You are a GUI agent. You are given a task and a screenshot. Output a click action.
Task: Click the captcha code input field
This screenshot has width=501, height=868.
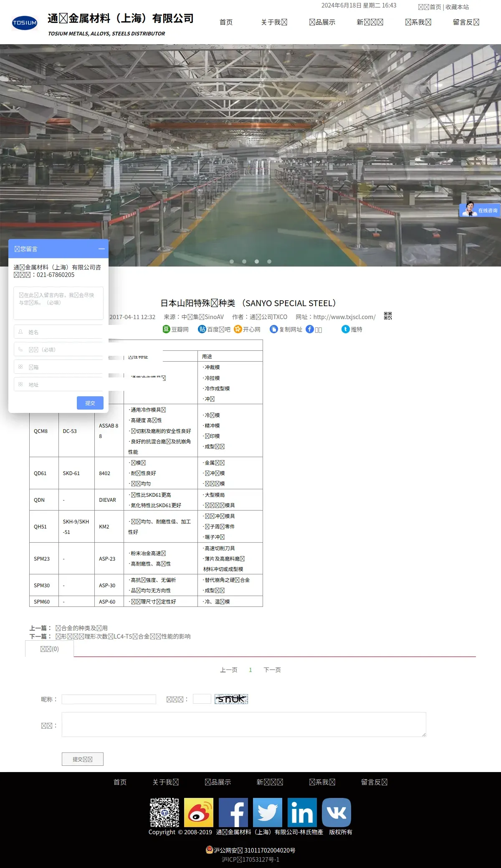click(202, 699)
